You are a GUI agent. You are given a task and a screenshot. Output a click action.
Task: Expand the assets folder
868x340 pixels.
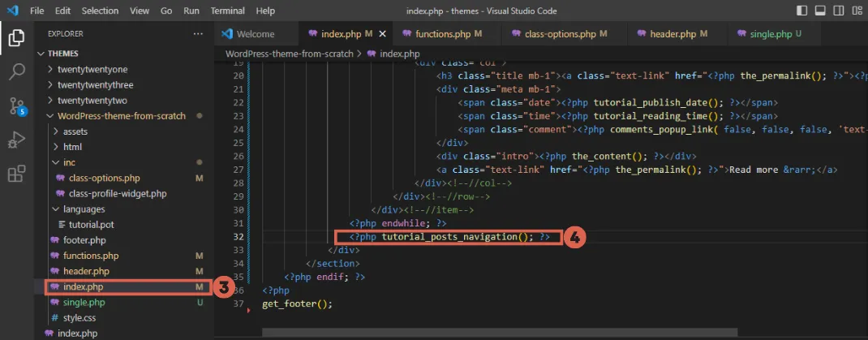pyautogui.click(x=75, y=131)
